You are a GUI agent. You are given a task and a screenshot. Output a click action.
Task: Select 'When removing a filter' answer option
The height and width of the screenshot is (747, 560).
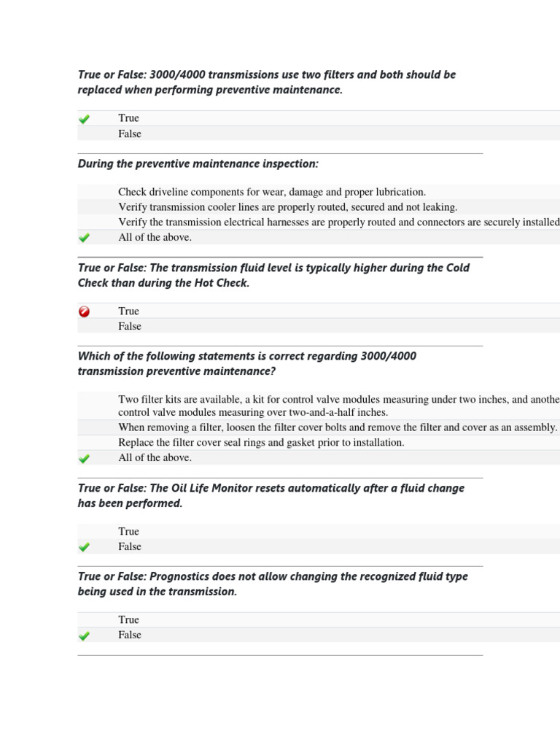point(337,427)
